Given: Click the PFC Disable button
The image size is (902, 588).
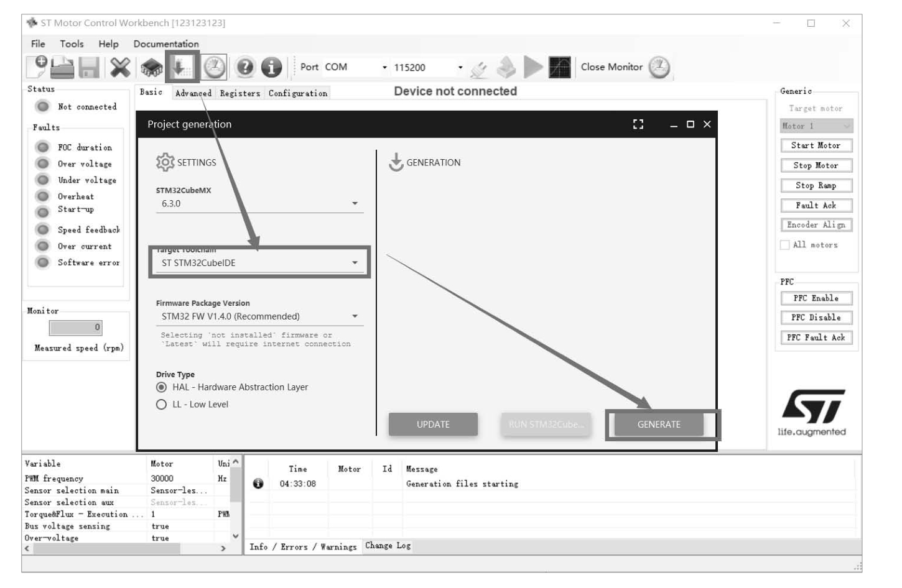Looking at the screenshot, I should [x=816, y=318].
